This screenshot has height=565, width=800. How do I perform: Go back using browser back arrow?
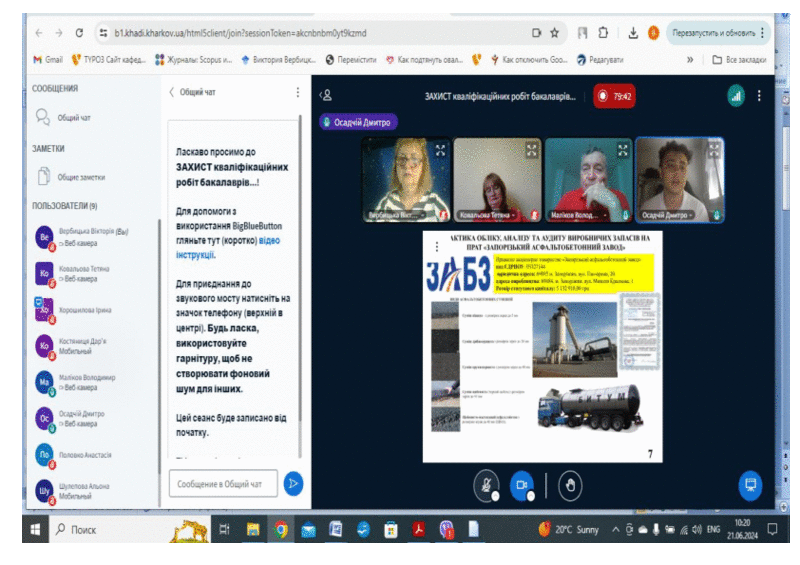[x=39, y=33]
